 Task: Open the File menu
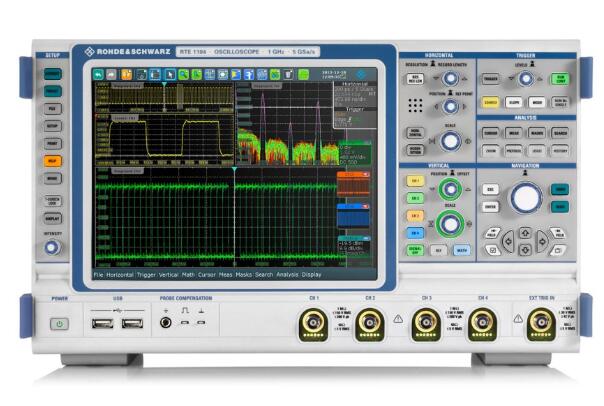100,273
